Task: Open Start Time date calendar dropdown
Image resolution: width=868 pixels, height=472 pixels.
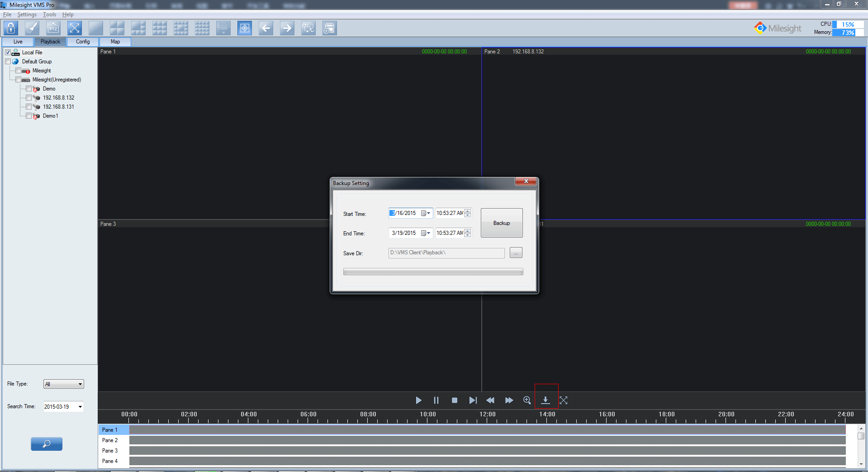Action: (x=426, y=213)
